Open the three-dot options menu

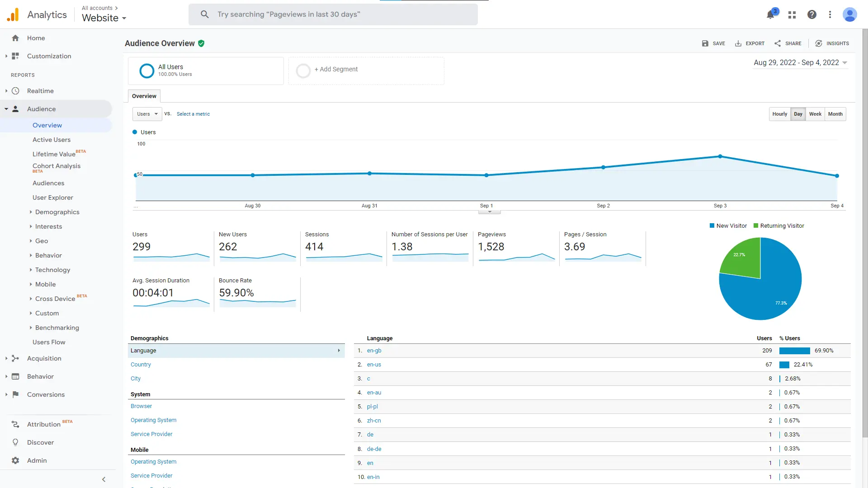[x=830, y=14]
